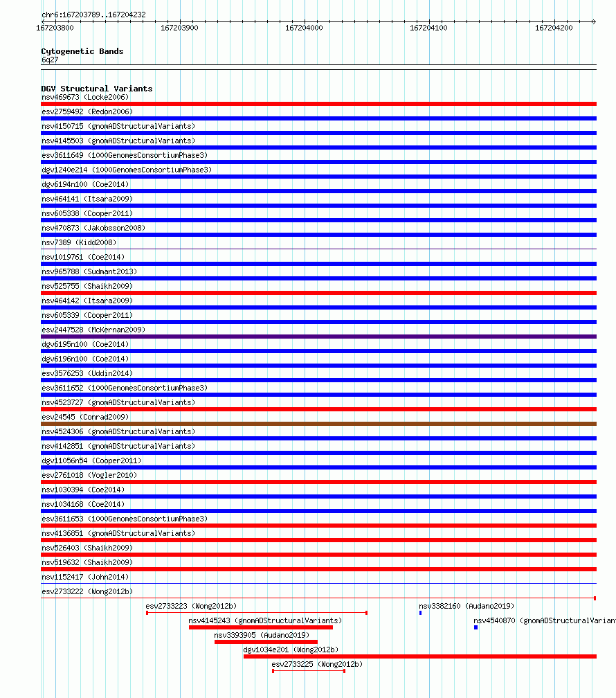Click the esv2733225 red bracketed feature line
The image size is (616, 698).
309,671
